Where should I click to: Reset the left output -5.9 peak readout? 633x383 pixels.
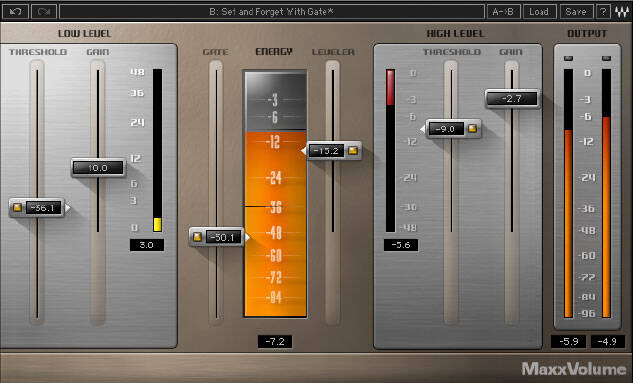click(568, 341)
